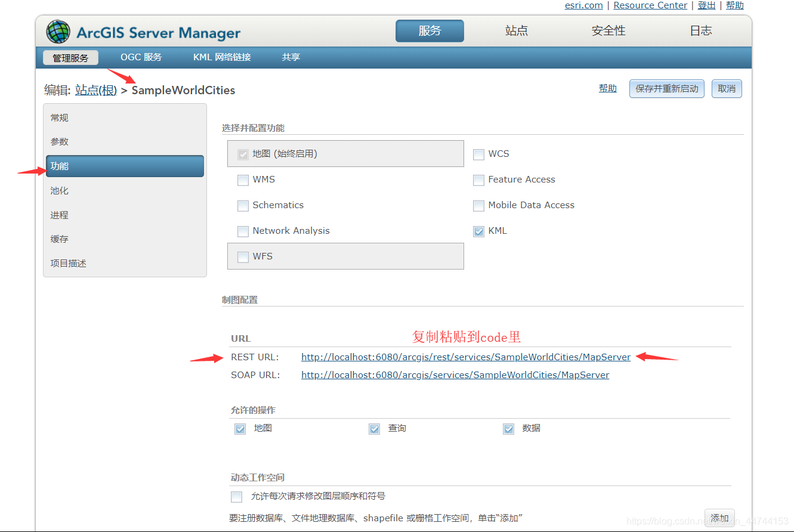Open the 项目描述 section
Image resolution: width=794 pixels, height=532 pixels.
coord(125,264)
